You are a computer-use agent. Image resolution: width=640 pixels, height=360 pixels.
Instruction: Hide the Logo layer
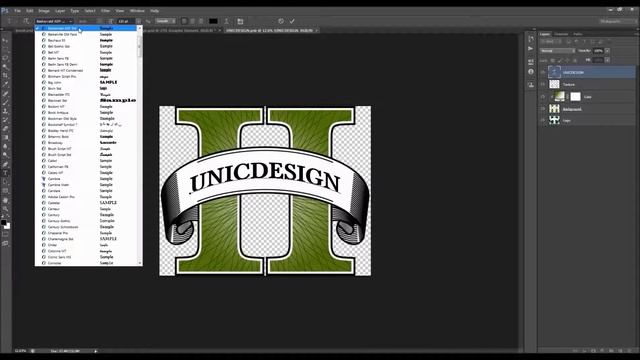(543, 120)
